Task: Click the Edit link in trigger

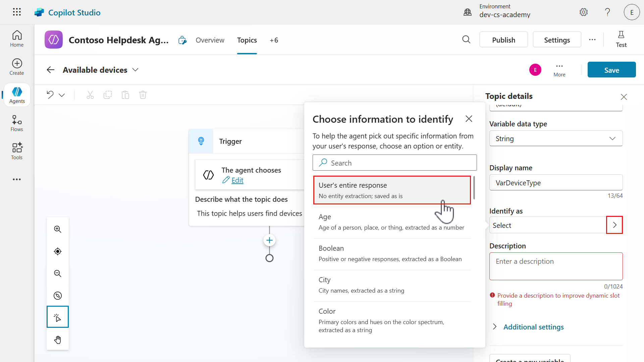Action: [237, 180]
